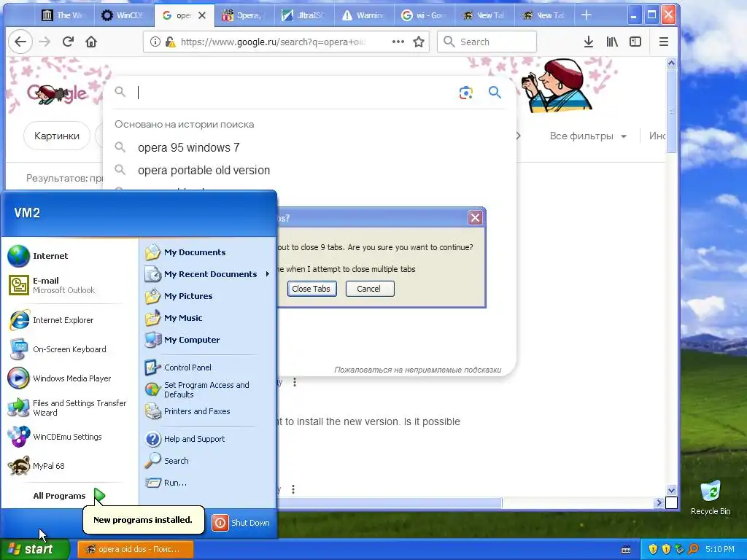Screen dimensions: 747x560
Task: Confirm with the Close Tabs button
Action: click(311, 289)
